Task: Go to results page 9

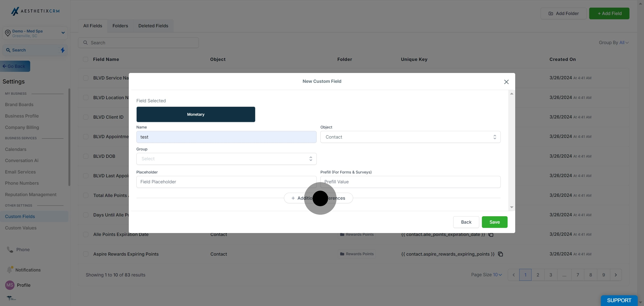Action: coord(604,275)
